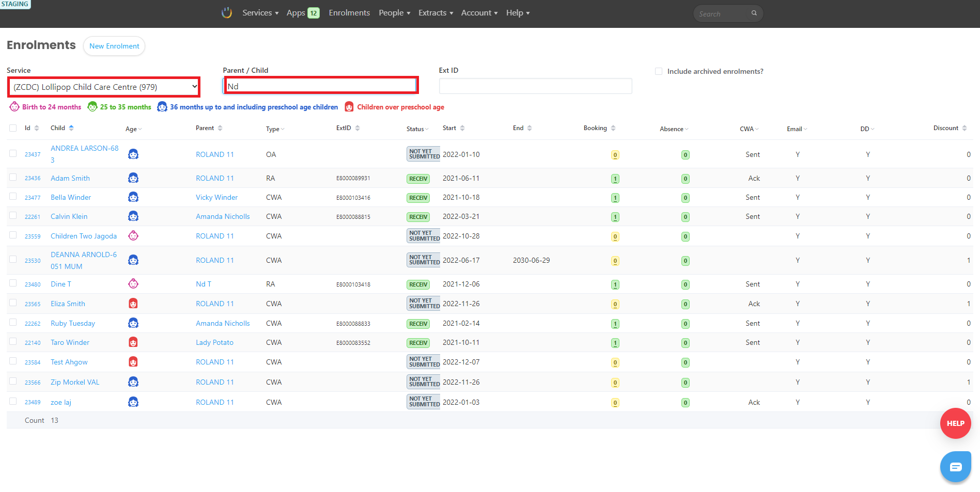The image size is (980, 492).
Task: Select checkbox for Bella Winder row
Action: tap(13, 196)
